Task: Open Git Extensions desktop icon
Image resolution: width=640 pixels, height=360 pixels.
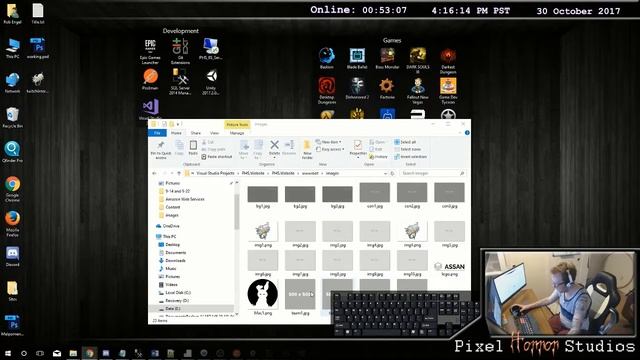Action: click(180, 51)
